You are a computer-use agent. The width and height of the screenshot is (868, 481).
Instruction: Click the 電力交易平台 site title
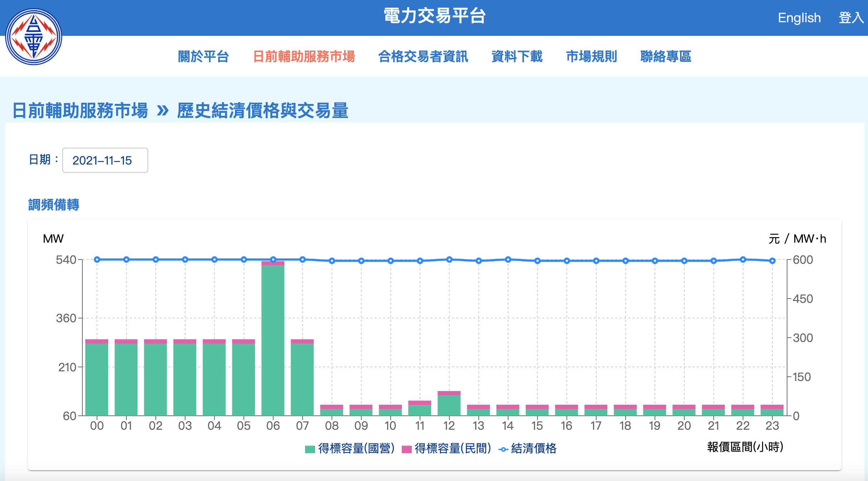pos(434,16)
